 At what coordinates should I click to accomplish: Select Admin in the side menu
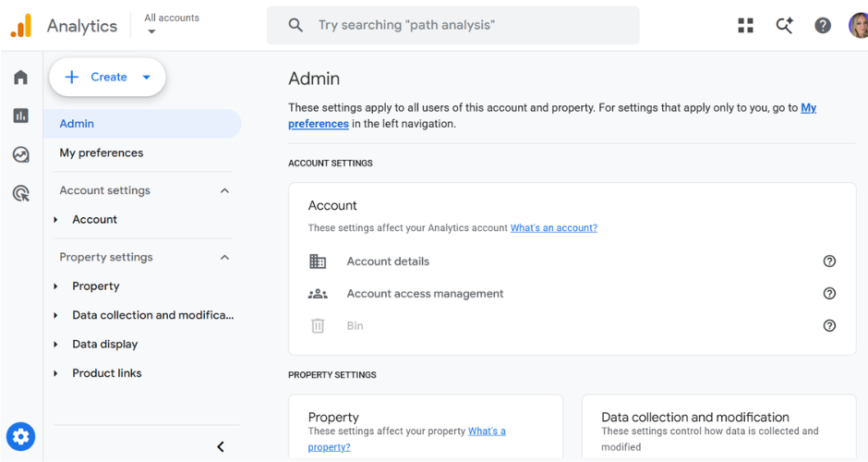point(142,124)
